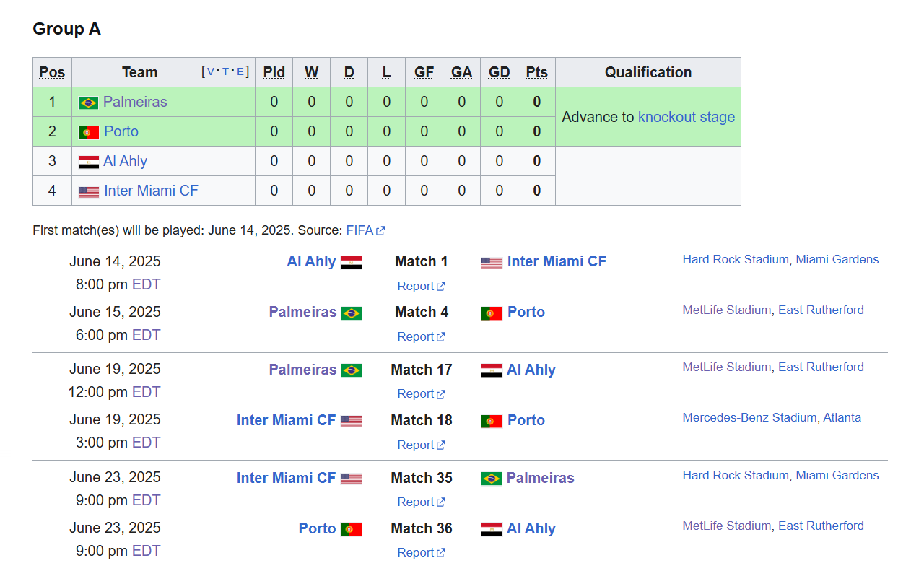
Task: Click the Brazil flag beside Palmeiras in the standings
Action: (88, 103)
